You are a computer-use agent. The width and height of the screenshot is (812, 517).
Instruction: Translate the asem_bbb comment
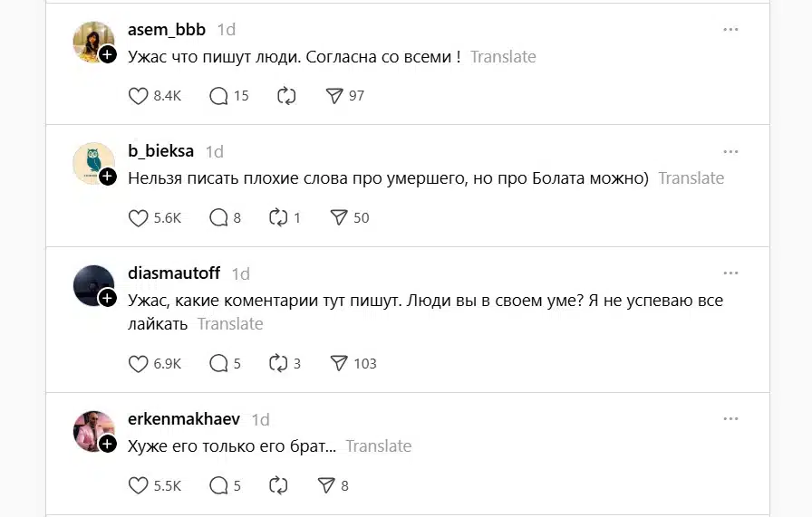tap(503, 57)
